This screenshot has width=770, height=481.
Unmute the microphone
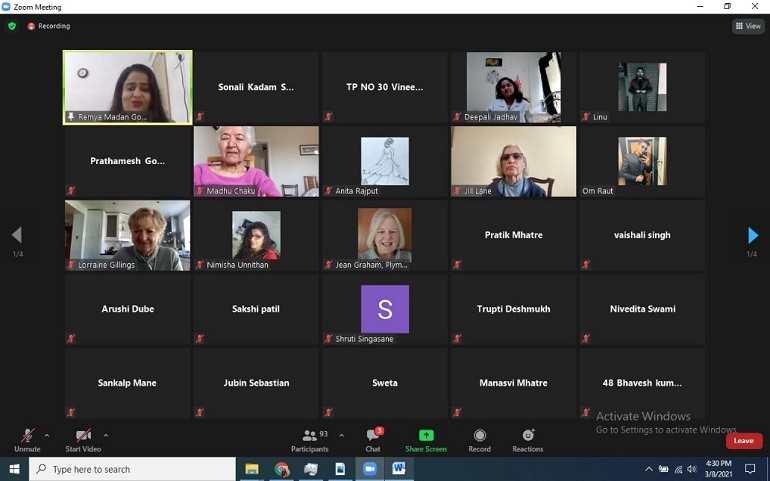27,439
